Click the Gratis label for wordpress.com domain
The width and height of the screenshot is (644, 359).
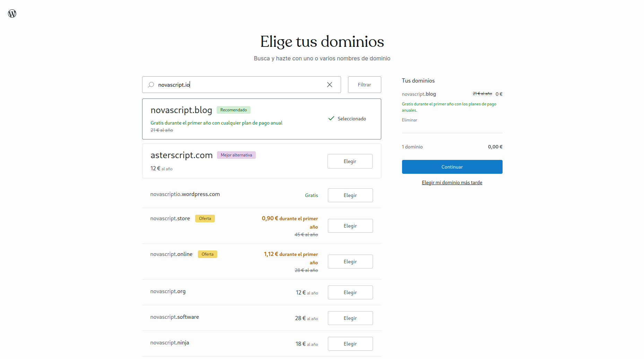[311, 195]
